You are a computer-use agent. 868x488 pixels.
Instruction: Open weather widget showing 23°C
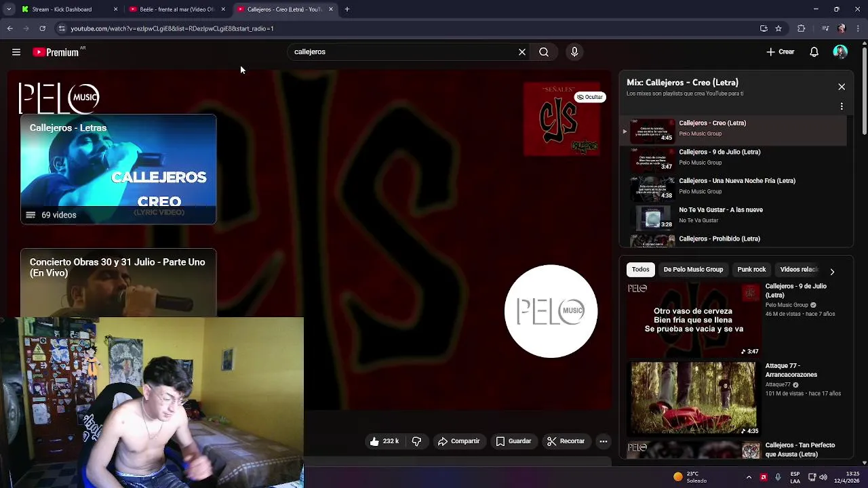point(690,477)
